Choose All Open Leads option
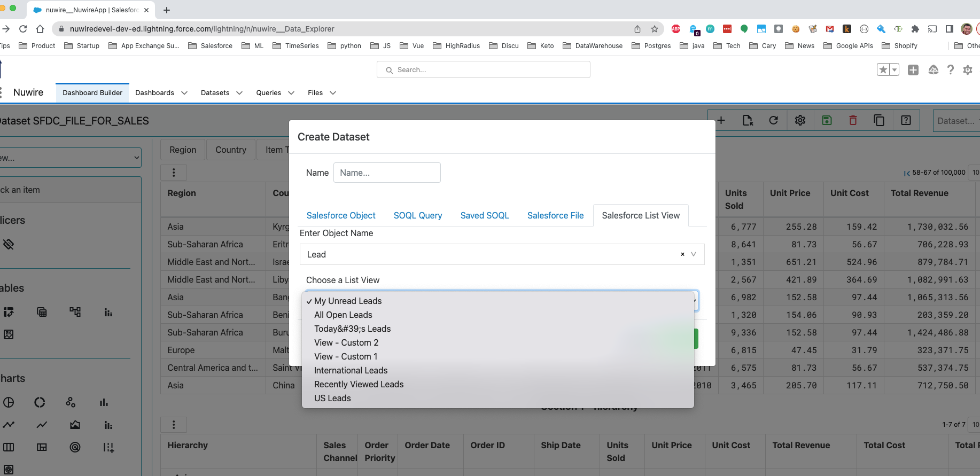 pos(497,315)
